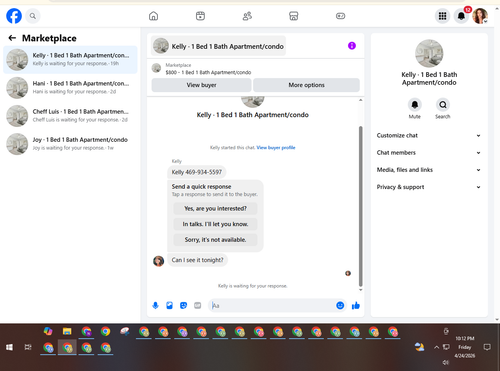The width and height of the screenshot is (500, 371).
Task: Send quick reply 'Sorry, it's not available.'
Action: pos(215,240)
